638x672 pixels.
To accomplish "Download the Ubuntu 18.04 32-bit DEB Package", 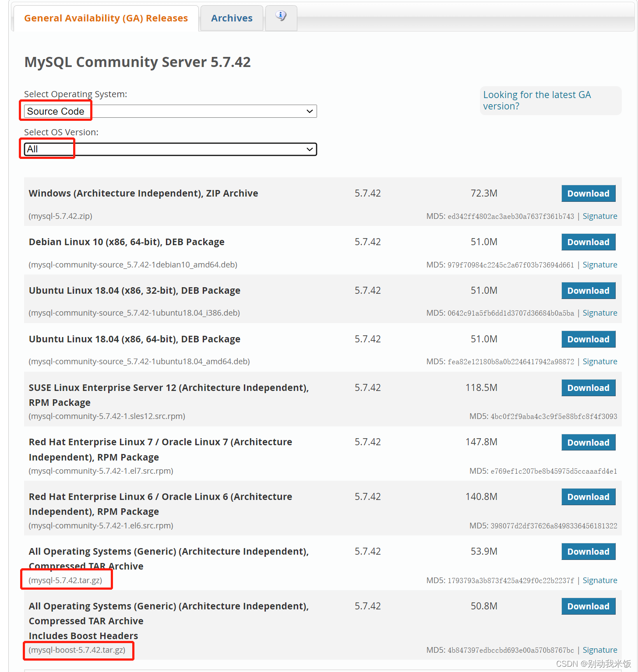I will pyautogui.click(x=588, y=290).
